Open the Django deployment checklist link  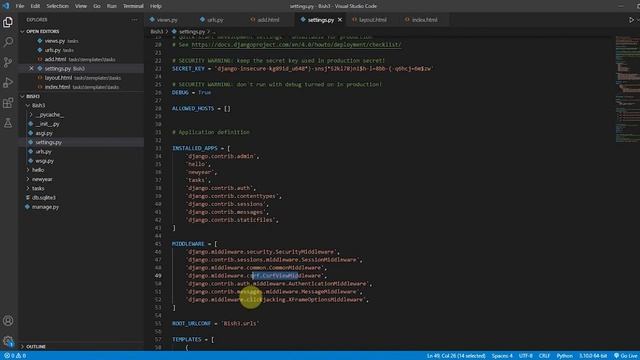coord(296,44)
